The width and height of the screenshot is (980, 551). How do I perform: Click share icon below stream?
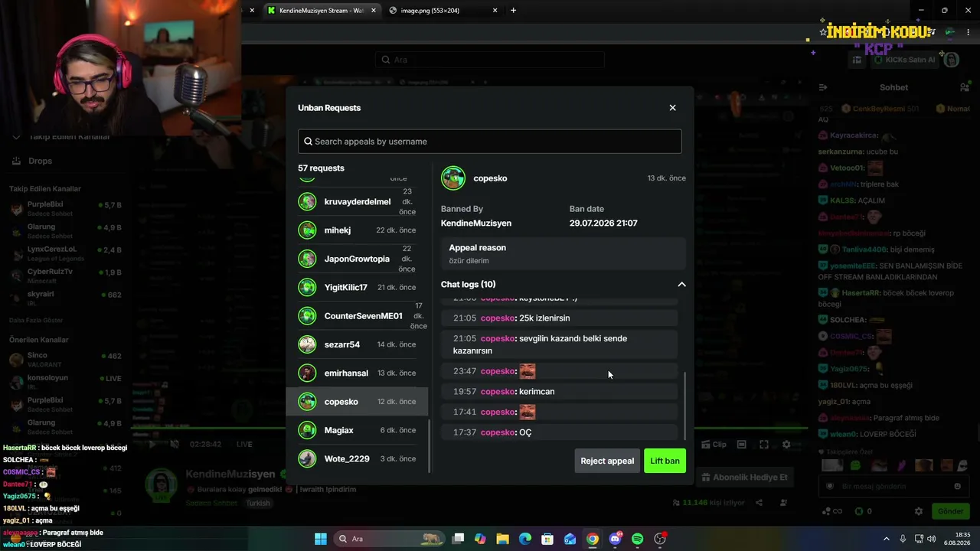pyautogui.click(x=759, y=503)
